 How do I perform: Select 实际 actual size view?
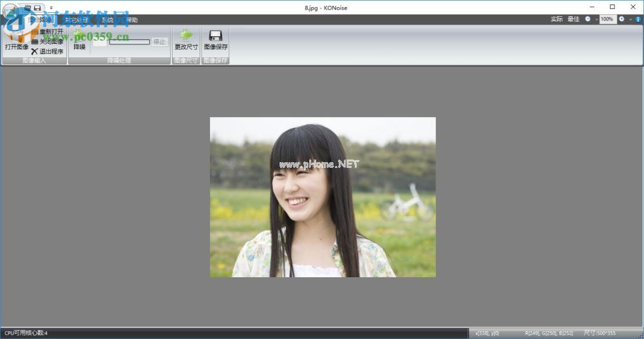[556, 19]
